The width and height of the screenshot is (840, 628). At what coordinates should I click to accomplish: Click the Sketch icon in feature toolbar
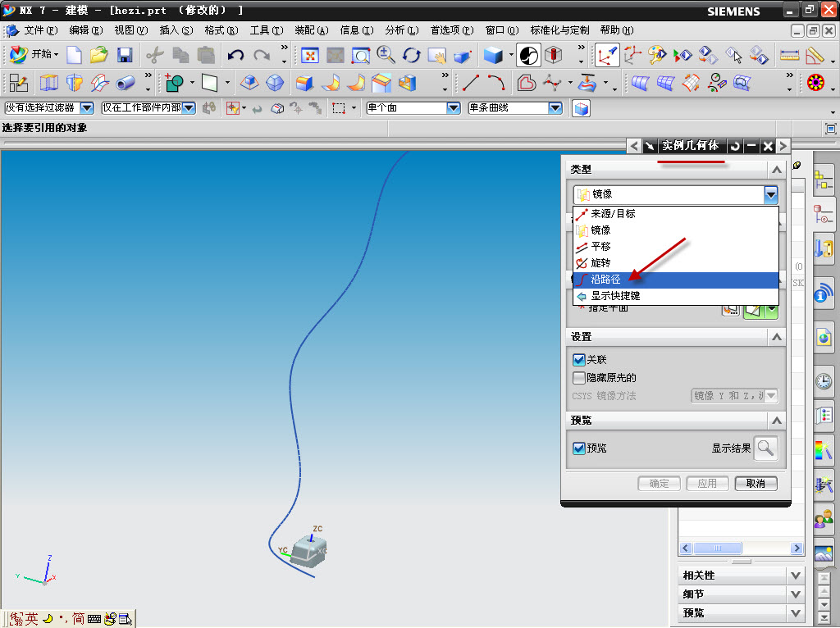[19, 83]
